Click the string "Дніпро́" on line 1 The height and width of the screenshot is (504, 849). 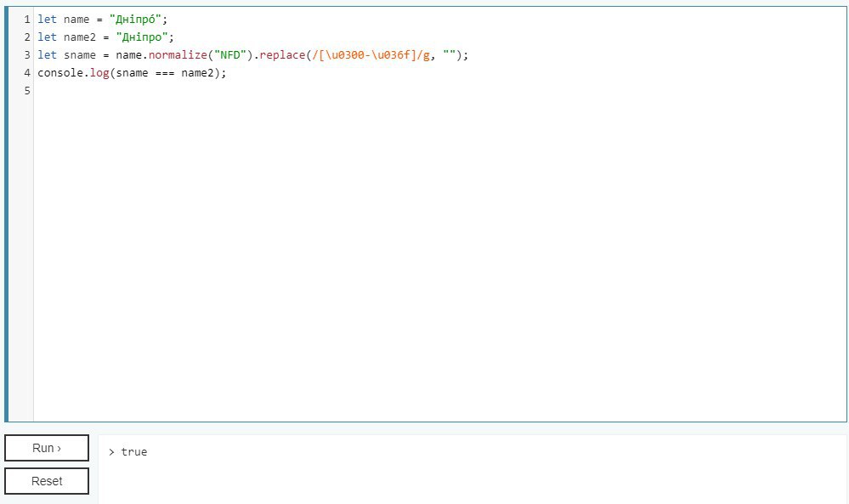135,20
